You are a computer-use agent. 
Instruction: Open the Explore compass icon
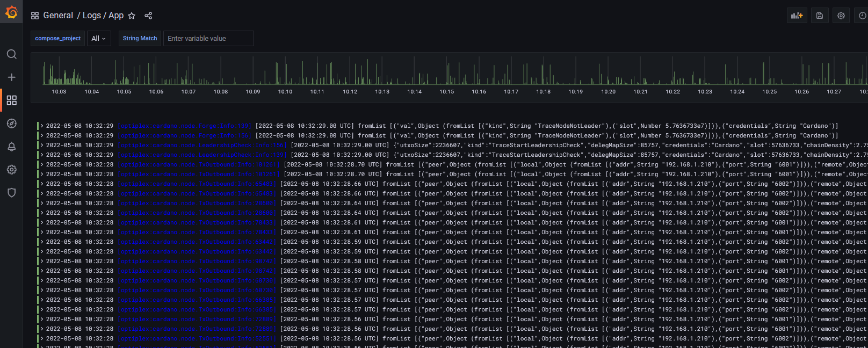[11, 124]
